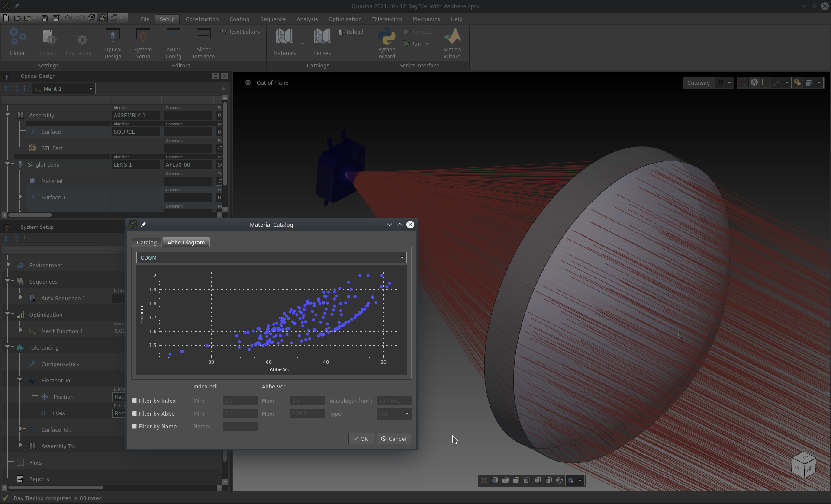Open the File menu

tap(145, 19)
